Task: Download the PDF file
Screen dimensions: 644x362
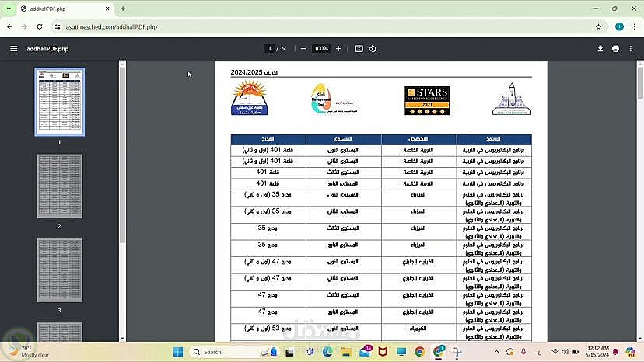Action: pyautogui.click(x=600, y=49)
